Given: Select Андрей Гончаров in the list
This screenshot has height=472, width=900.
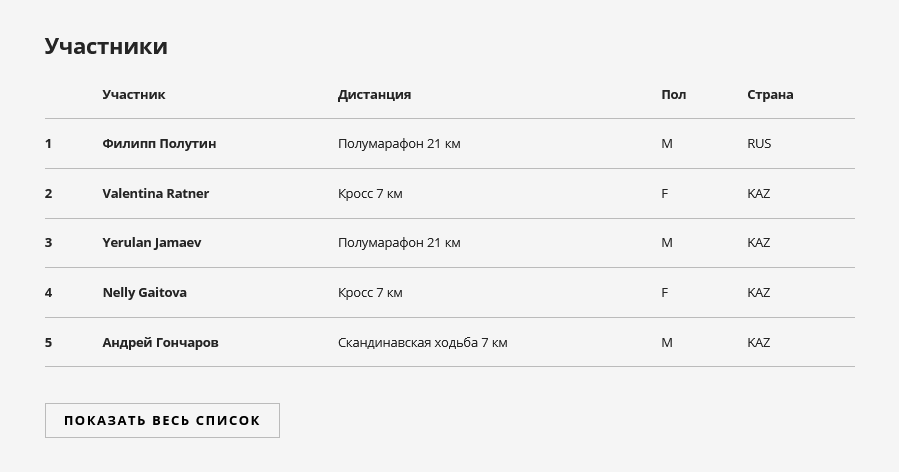Looking at the screenshot, I should click(x=160, y=343).
